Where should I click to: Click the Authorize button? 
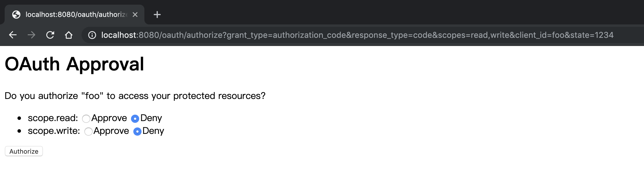point(24,151)
